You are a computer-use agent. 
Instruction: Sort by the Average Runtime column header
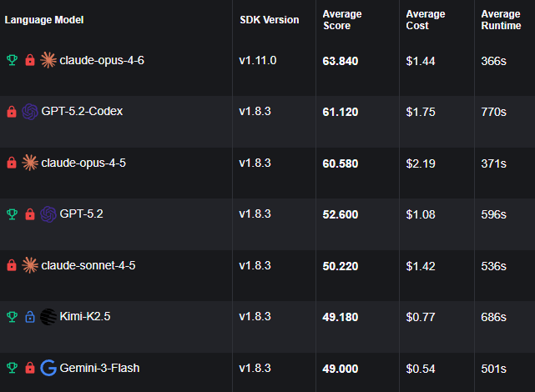click(x=501, y=20)
